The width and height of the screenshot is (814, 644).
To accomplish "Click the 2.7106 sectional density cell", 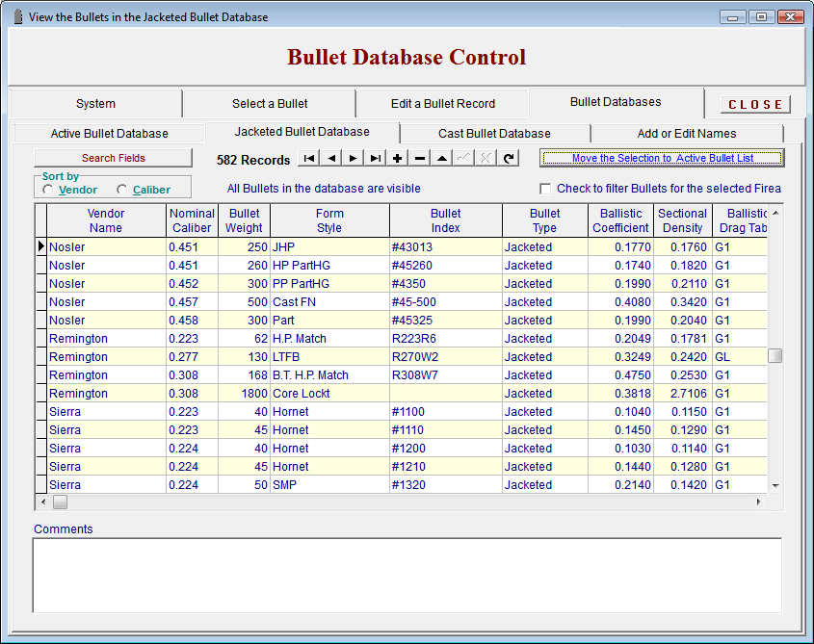I will pos(683,394).
